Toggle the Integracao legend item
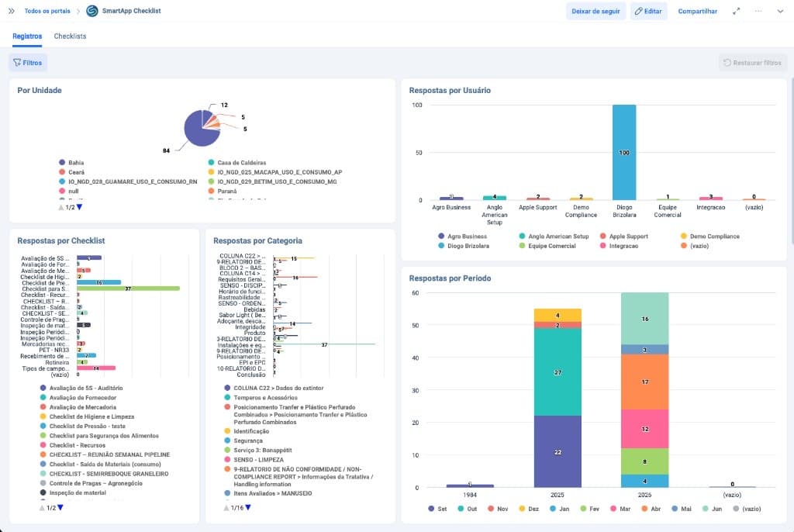Viewport: 794px width, 532px height. [x=619, y=246]
